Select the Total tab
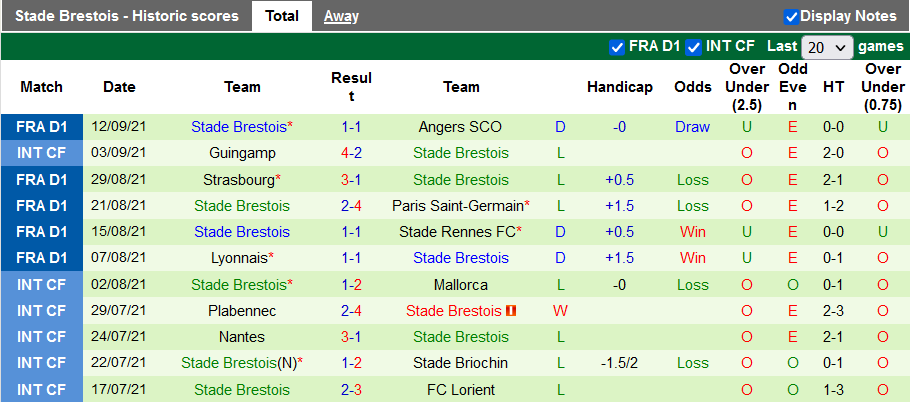 pos(282,16)
